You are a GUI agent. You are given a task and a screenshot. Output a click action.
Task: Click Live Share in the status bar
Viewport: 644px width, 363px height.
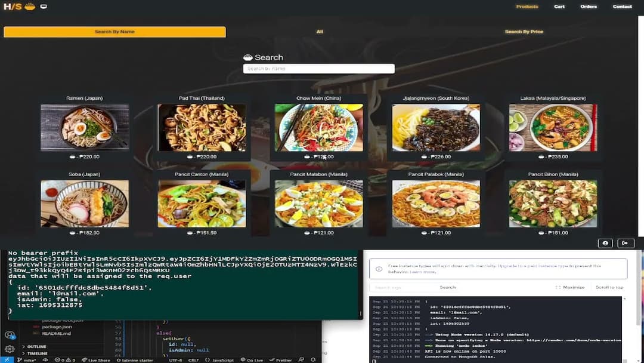96,360
